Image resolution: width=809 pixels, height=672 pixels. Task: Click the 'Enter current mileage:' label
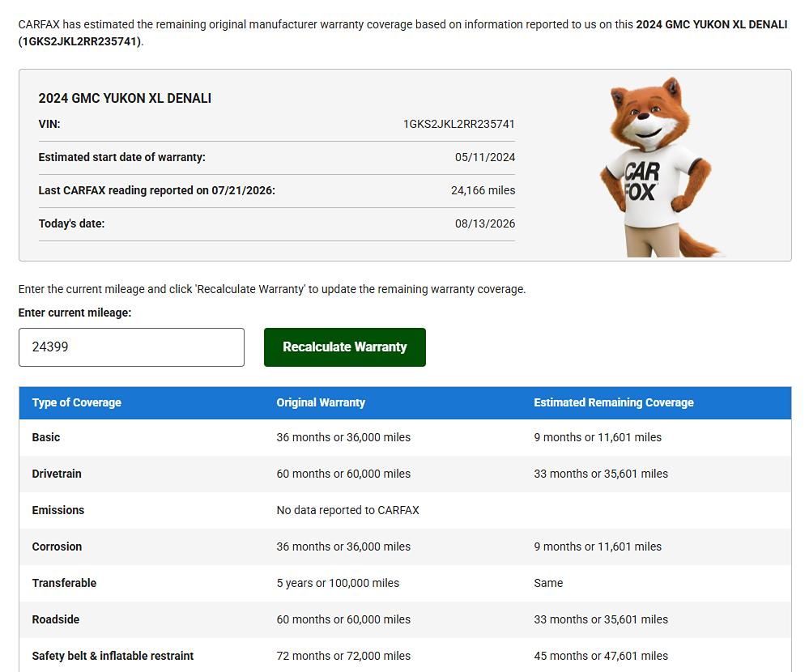(75, 313)
